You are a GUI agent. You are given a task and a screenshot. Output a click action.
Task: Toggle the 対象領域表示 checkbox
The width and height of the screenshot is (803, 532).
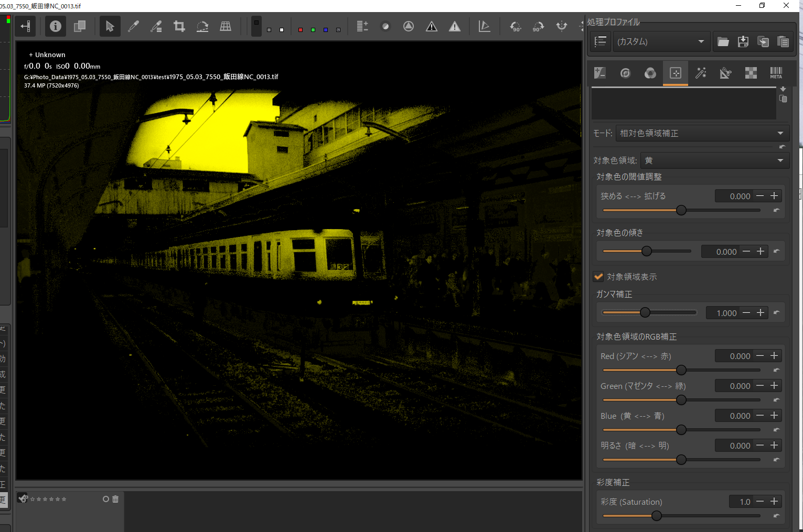click(x=598, y=277)
